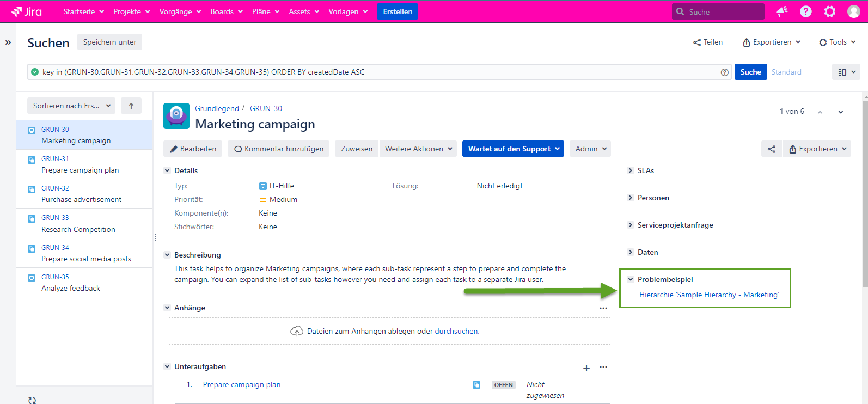Open the Boards menu
This screenshot has height=404, width=868.
pos(226,11)
